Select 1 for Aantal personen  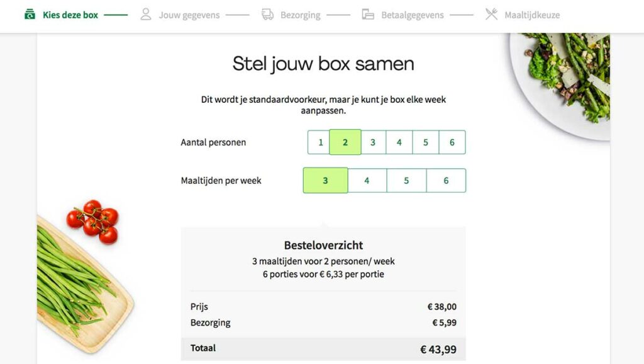pos(320,142)
